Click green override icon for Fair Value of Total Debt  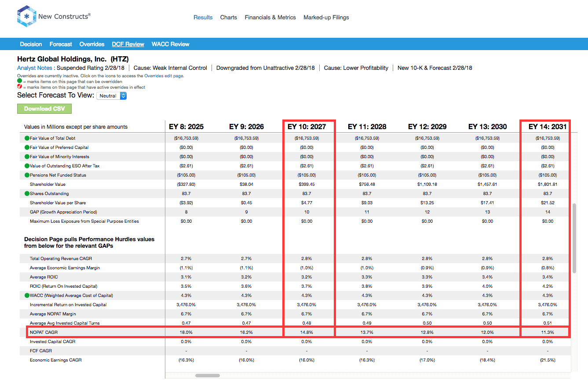coord(27,138)
